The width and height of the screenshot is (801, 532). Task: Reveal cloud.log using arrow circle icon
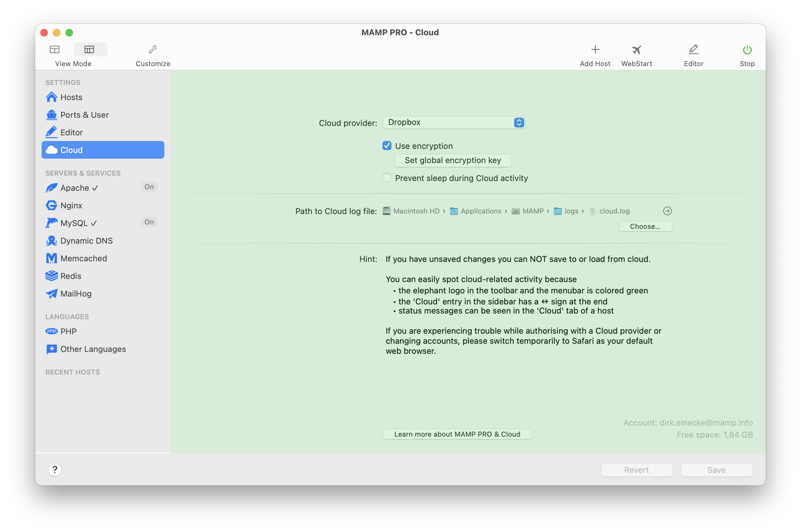pos(667,211)
